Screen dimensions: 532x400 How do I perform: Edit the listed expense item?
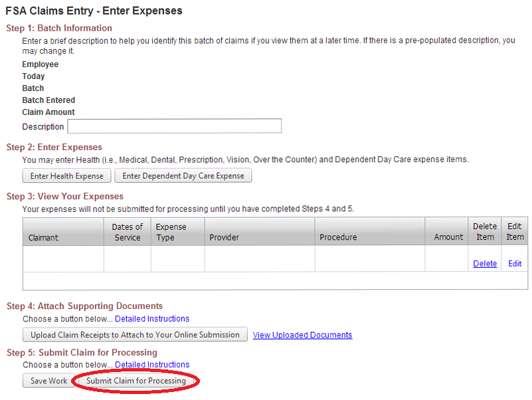pos(515,264)
